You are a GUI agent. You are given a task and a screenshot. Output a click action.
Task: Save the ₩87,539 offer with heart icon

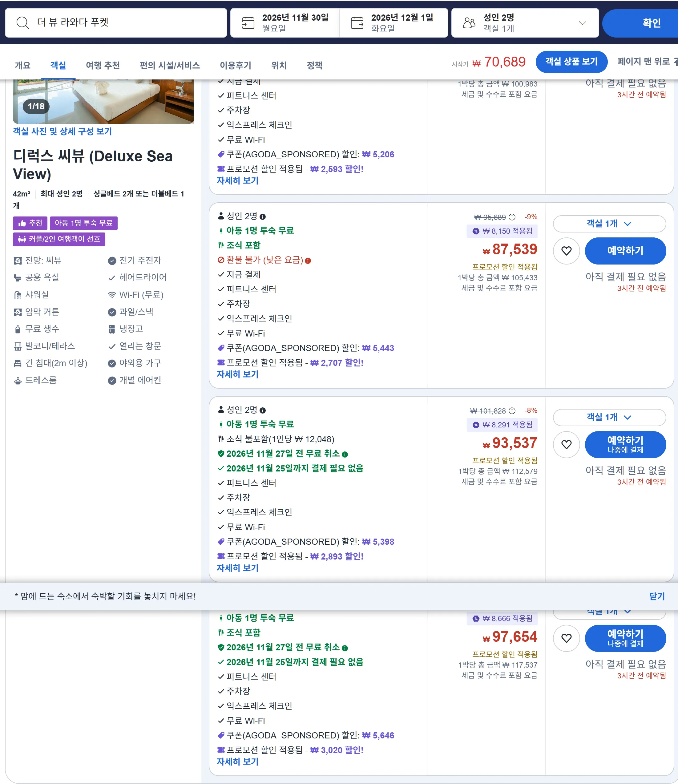point(567,251)
